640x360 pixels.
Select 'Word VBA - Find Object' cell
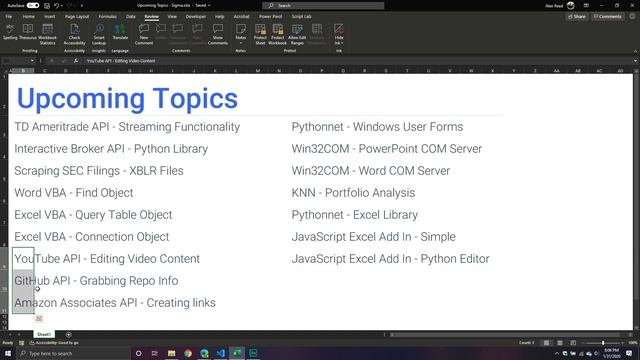point(73,193)
